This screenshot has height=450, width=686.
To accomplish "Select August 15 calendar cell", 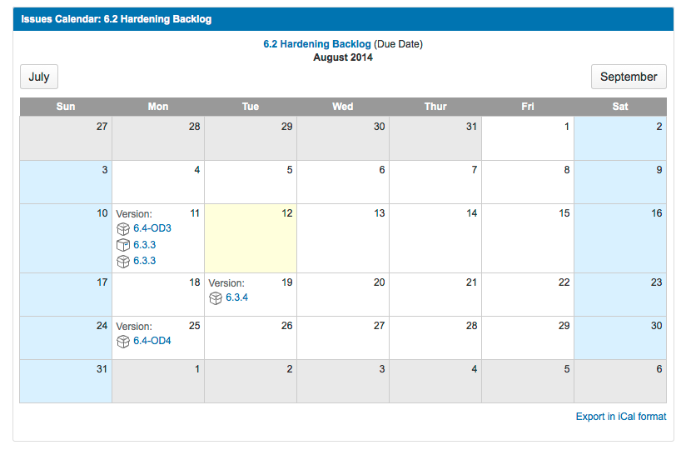I will click(527, 238).
